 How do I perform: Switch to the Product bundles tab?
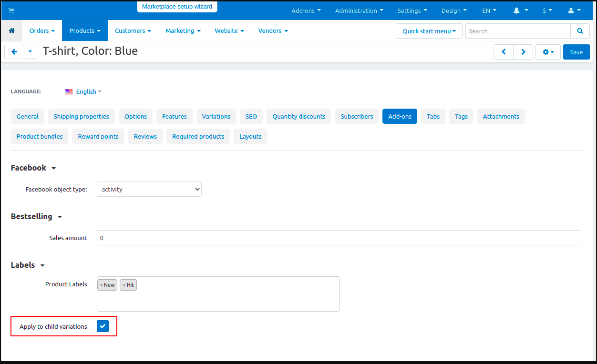(40, 136)
